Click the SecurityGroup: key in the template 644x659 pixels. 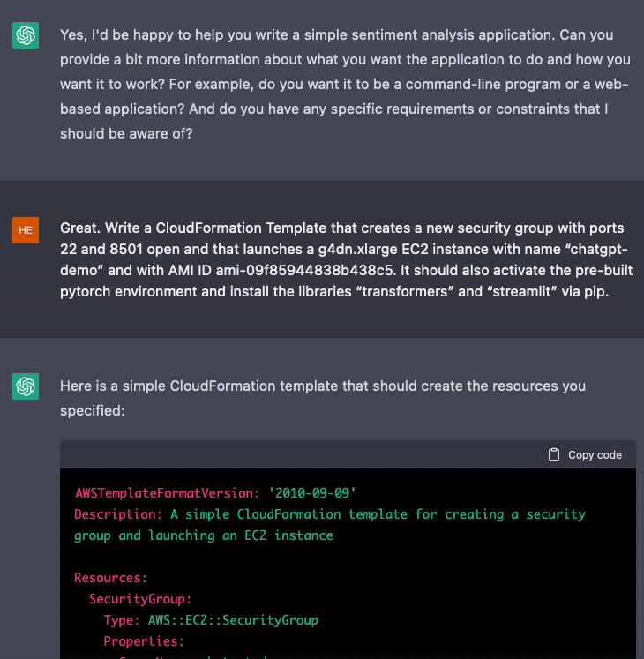(x=140, y=599)
